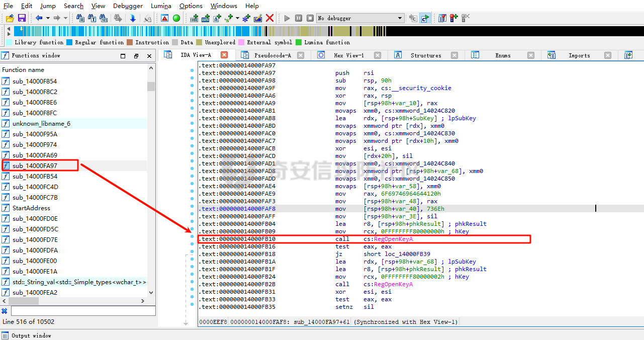Open the Debugger menu
The width and height of the screenshot is (644, 340).
128,6
